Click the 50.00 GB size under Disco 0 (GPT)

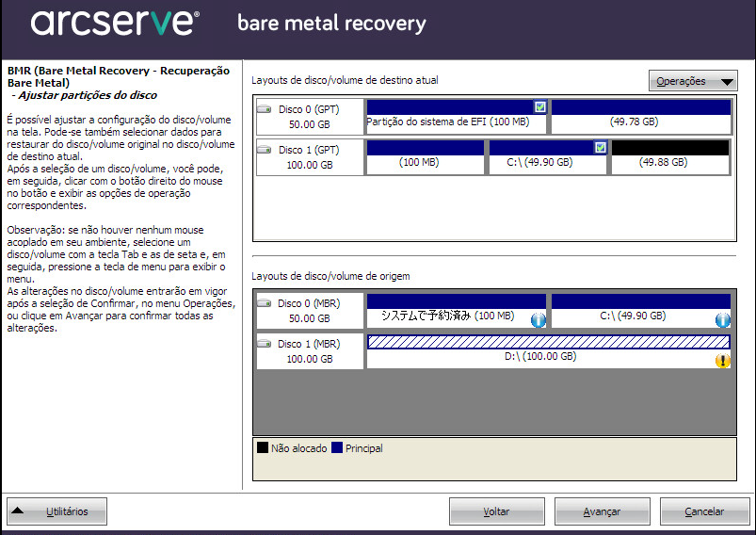pyautogui.click(x=310, y=124)
